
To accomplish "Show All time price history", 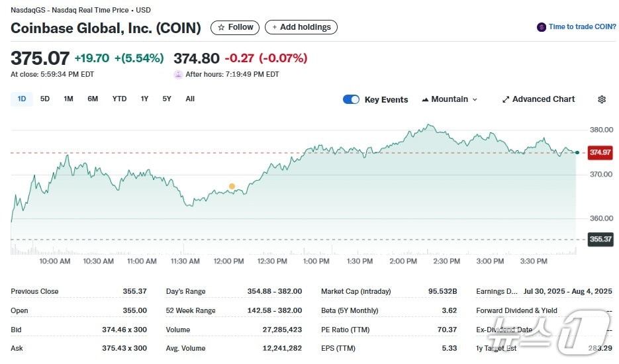I will 190,99.
